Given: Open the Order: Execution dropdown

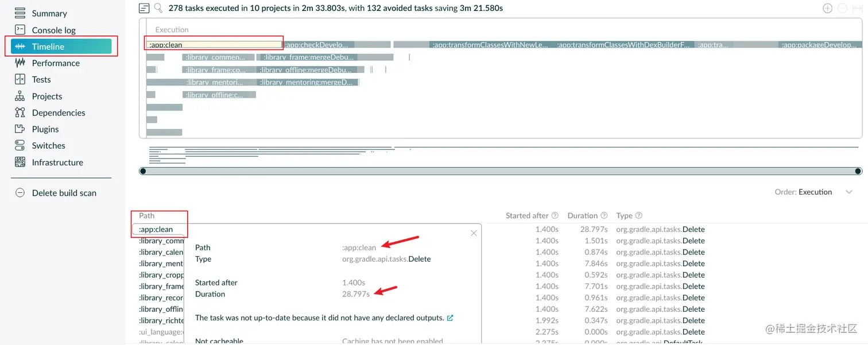Looking at the screenshot, I should tap(813, 192).
